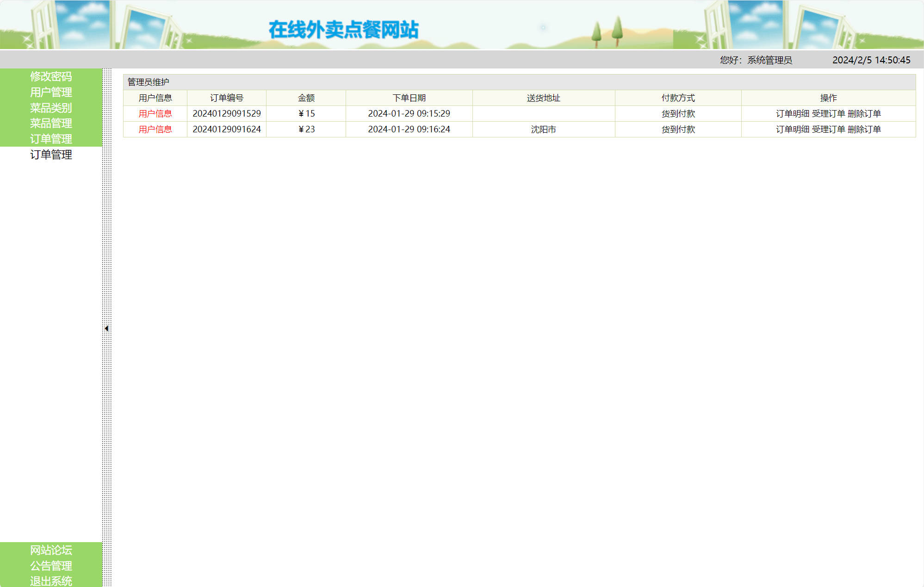
Task: View 用户信息 for order 20240129091624
Action: [x=155, y=130]
